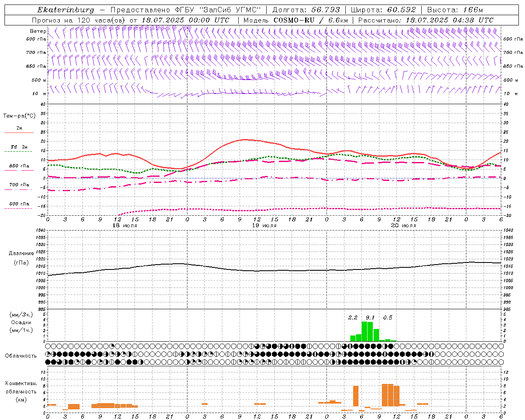
Task: Click the "(гПа)" pressure unit label
Action: click(x=21, y=262)
